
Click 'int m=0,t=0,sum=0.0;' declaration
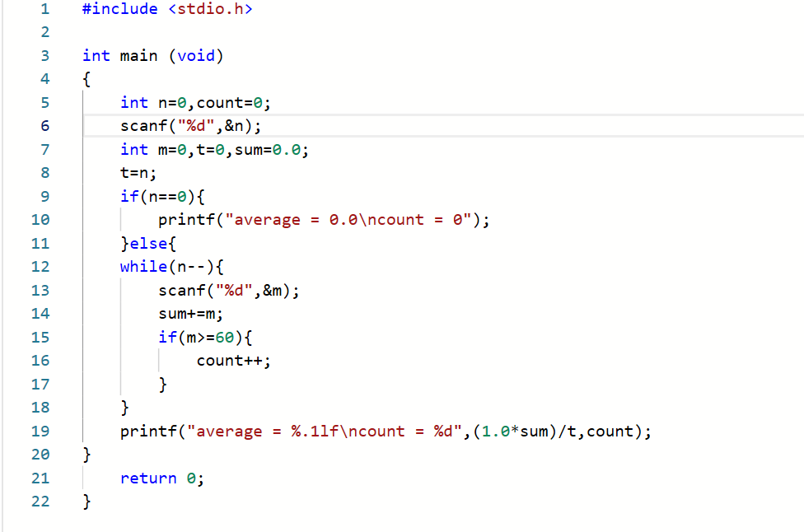coord(214,150)
